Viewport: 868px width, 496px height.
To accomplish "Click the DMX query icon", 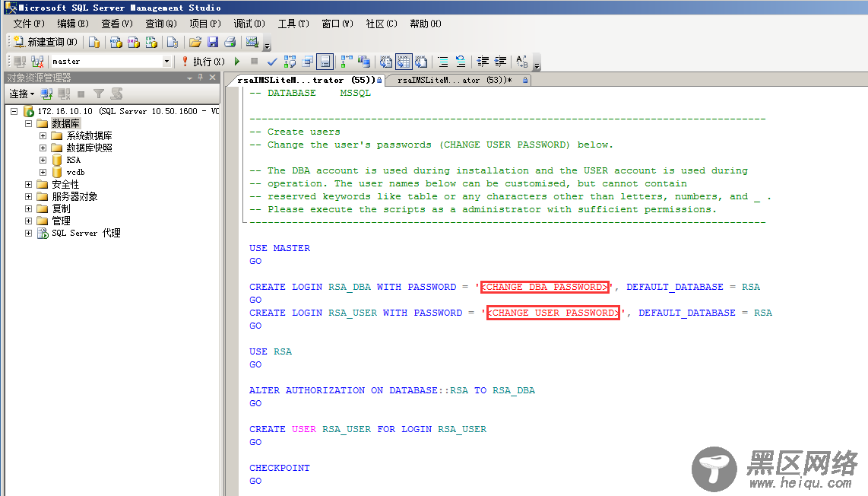I will click(x=134, y=42).
